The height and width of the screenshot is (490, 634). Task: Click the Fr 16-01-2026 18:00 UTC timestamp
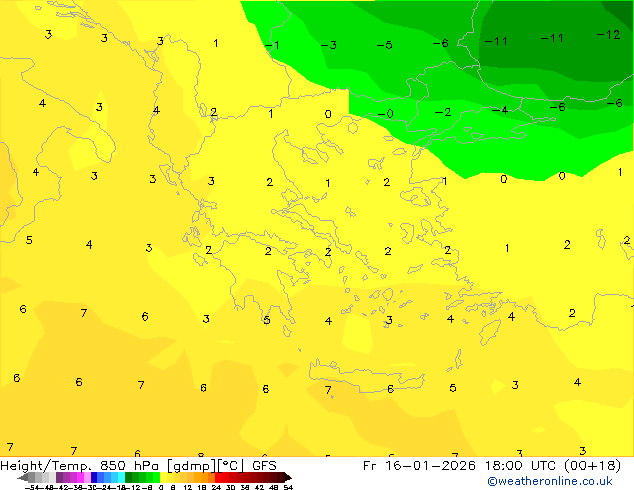(x=461, y=466)
